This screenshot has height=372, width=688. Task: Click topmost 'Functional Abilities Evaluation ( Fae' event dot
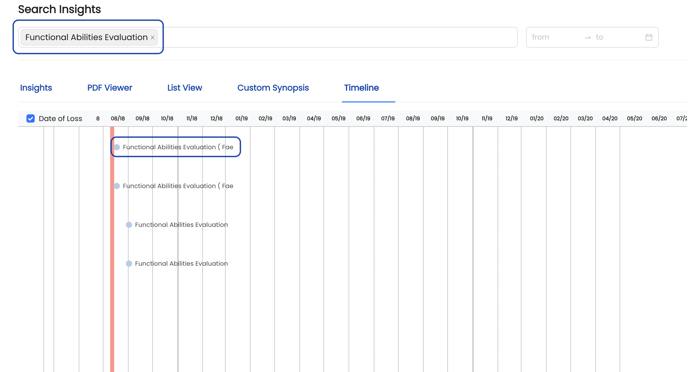(117, 147)
